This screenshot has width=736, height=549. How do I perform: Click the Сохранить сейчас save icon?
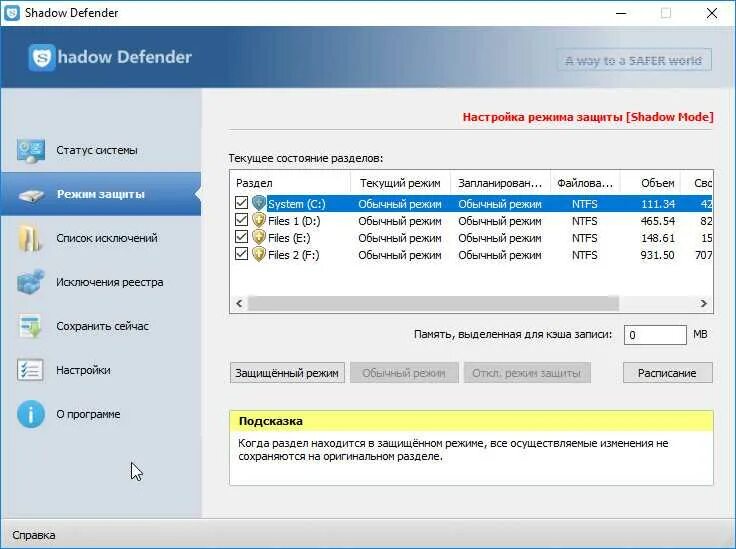[x=31, y=326]
